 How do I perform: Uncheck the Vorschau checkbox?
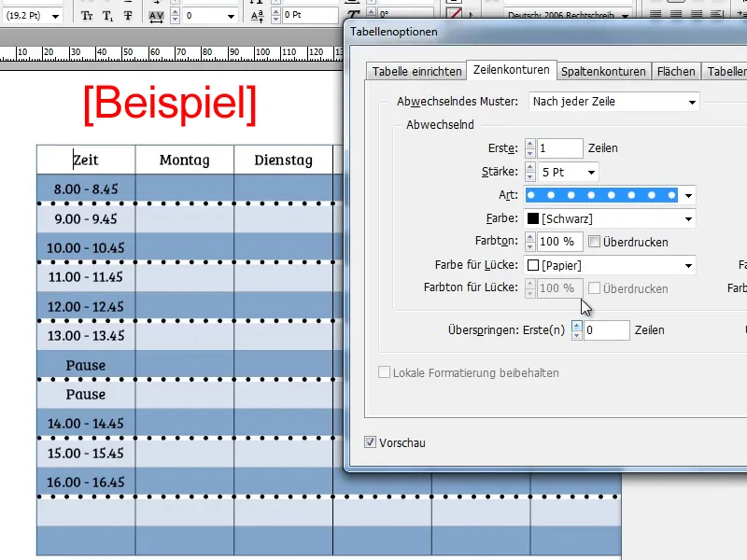pos(370,441)
